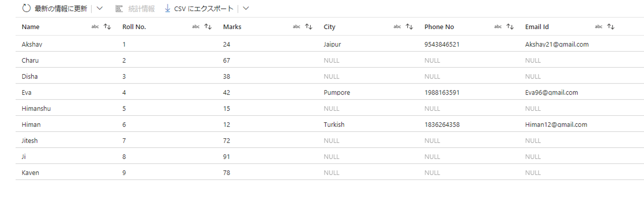Click the abc type indicator in Name column
The width and height of the screenshot is (644, 197).
coord(95,27)
